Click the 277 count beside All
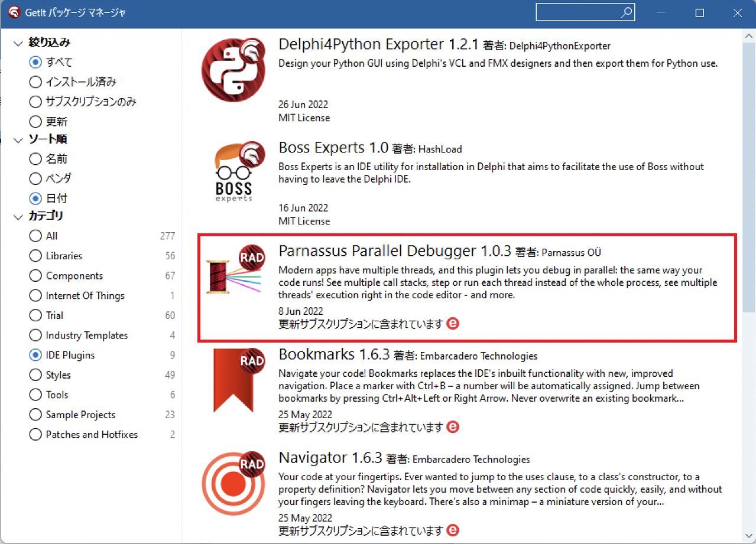The width and height of the screenshot is (756, 544). tap(167, 236)
